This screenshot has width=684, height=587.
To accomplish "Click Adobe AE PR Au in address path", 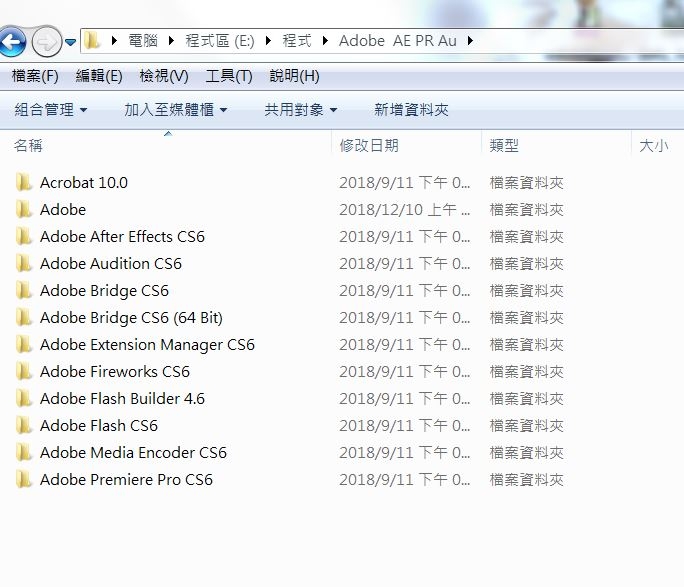I will click(x=398, y=41).
